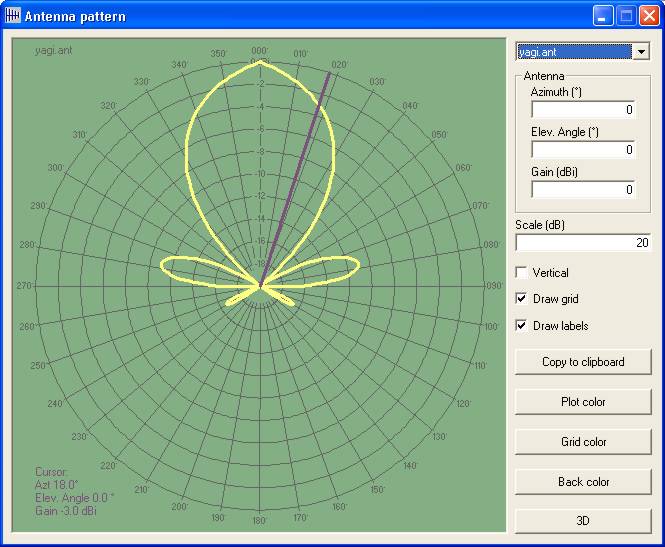Screen dimensions: 665x547
Task: Click the Antenna pattern title bar icon
Action: (13, 16)
